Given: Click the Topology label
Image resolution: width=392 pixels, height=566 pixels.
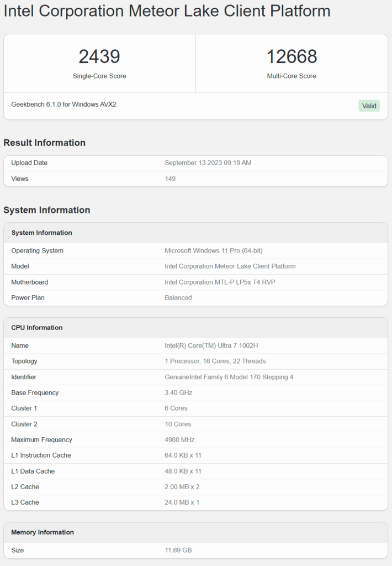Looking at the screenshot, I should [24, 361].
